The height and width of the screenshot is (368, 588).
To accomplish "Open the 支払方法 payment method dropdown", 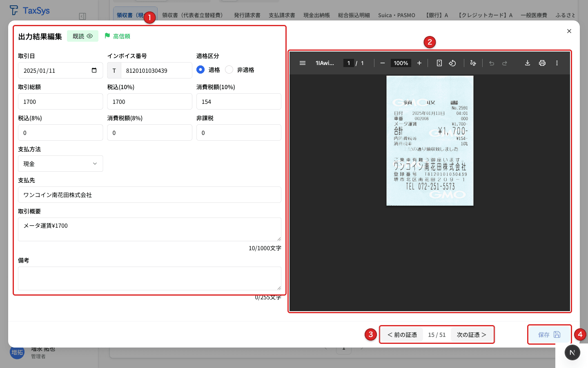I will 60,164.
